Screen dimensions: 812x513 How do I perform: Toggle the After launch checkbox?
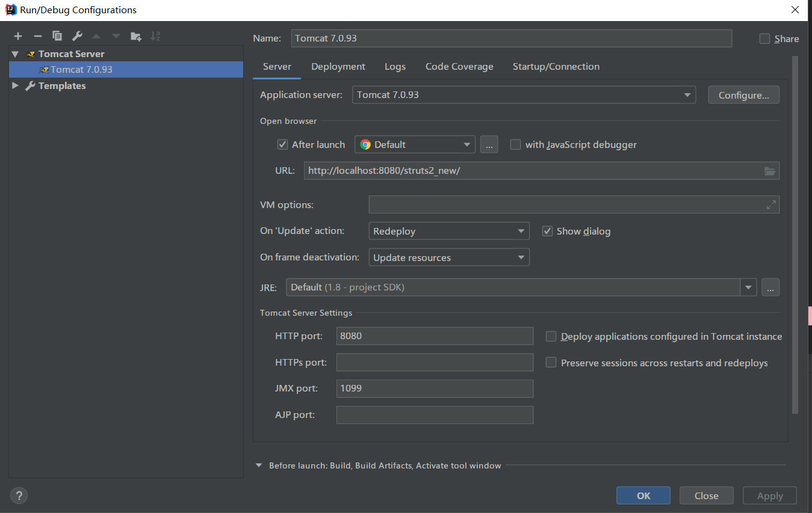pyautogui.click(x=282, y=144)
